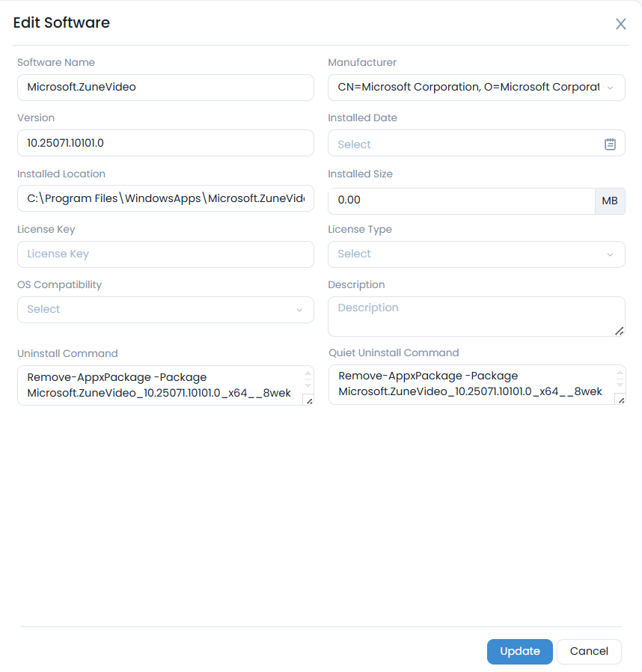This screenshot has width=642, height=672.
Task: Select the Installed Size value 0.00
Action: click(460, 201)
